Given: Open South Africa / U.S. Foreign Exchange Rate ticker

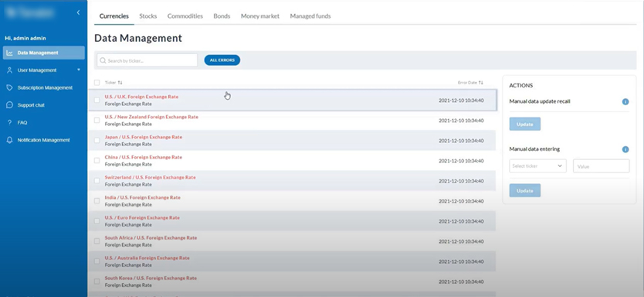Looking at the screenshot, I should point(151,237).
